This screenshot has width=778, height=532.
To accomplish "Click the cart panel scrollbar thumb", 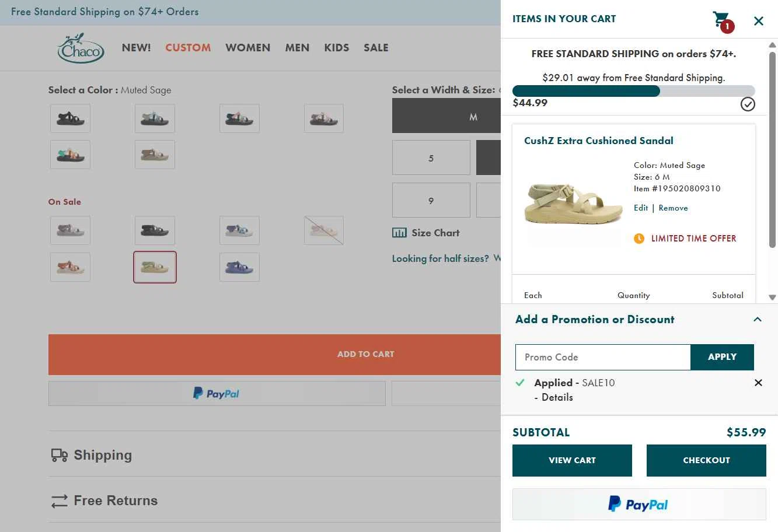I will click(772, 149).
